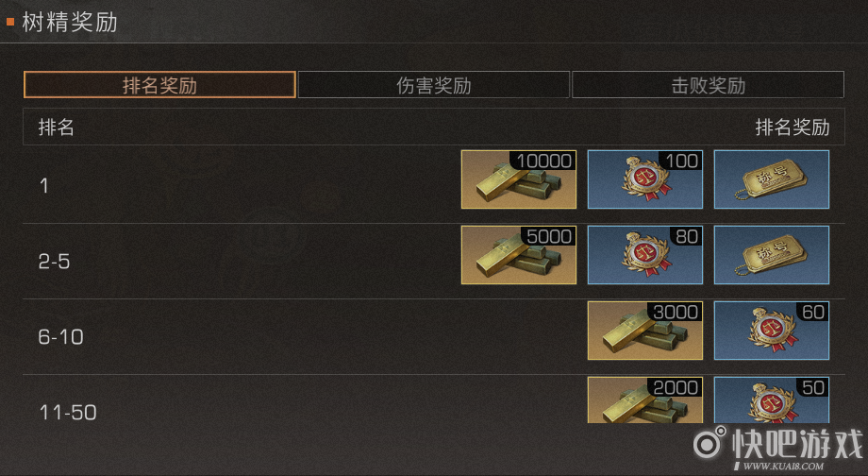This screenshot has height=476, width=868.
Task: Select the 100 medals reward for rank 1
Action: (x=645, y=179)
